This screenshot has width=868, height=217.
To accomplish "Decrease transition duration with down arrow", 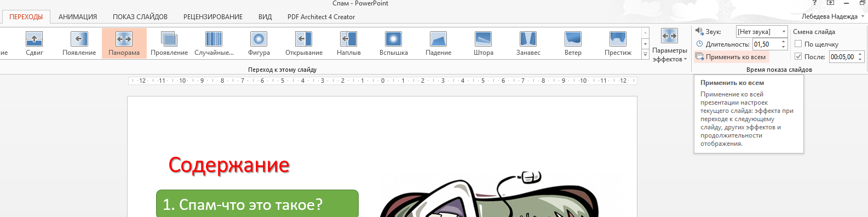I will 784,47.
